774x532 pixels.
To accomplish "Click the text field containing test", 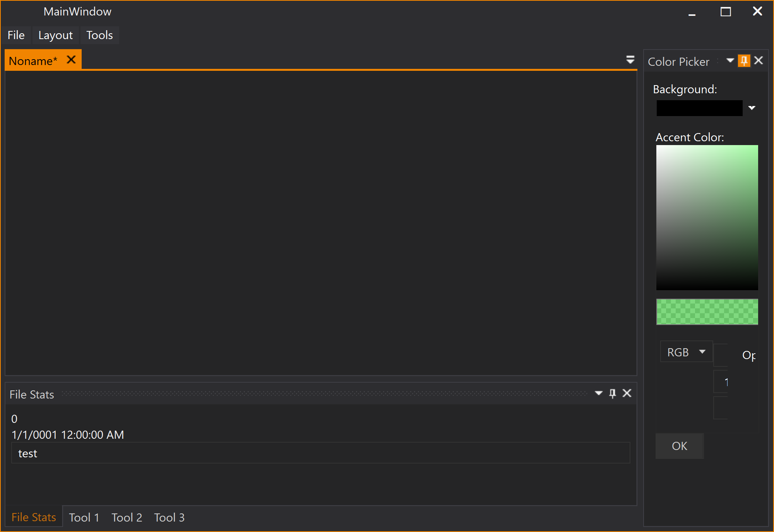I will 320,453.
